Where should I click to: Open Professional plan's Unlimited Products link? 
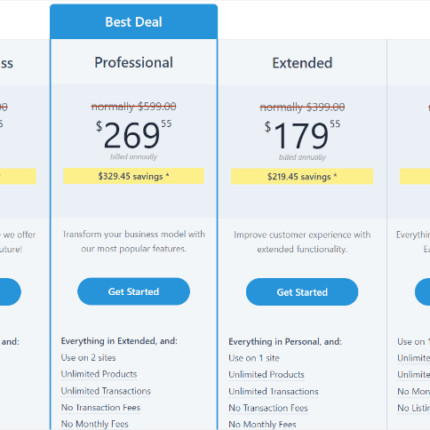(x=99, y=374)
